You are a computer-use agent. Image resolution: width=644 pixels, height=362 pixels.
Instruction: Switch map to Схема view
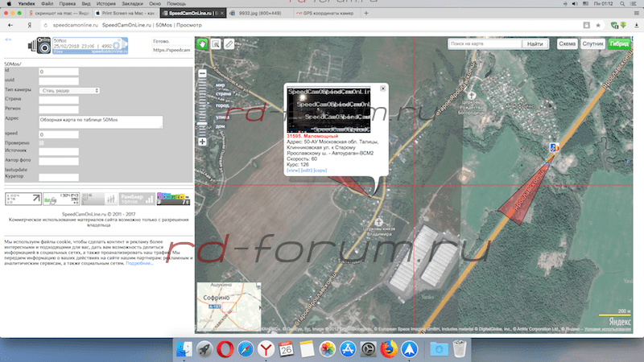pos(568,43)
